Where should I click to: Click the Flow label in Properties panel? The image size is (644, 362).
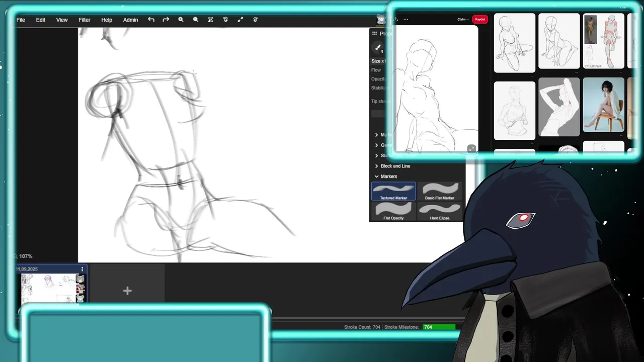click(x=376, y=70)
